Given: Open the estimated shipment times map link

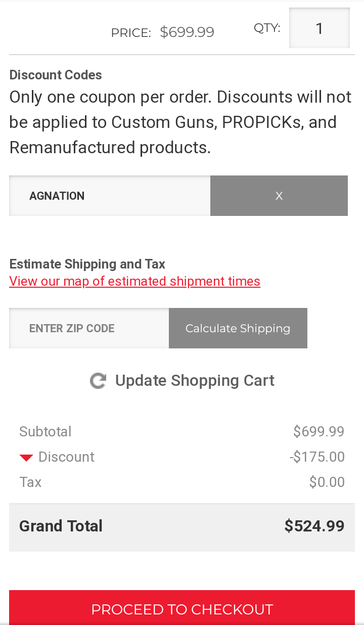Looking at the screenshot, I should [x=134, y=281].
